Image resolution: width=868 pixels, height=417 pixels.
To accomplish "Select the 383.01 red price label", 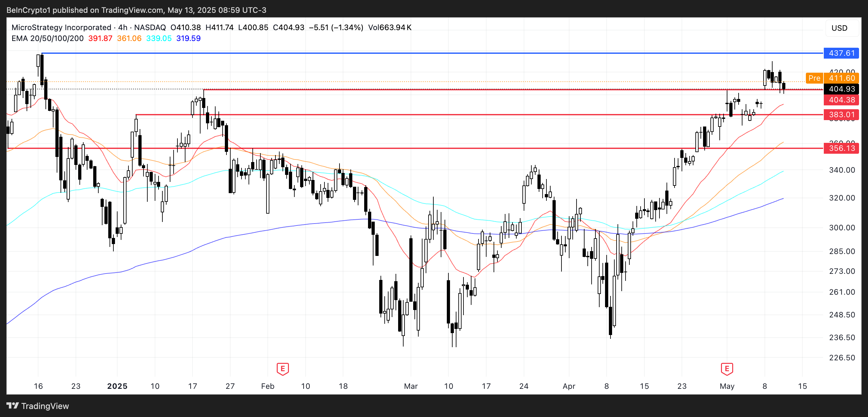I will 841,115.
